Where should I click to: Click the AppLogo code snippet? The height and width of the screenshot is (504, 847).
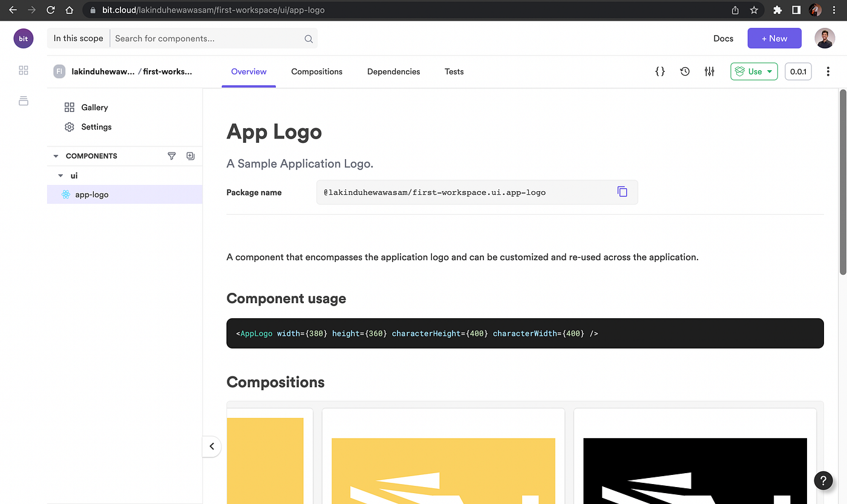click(525, 333)
